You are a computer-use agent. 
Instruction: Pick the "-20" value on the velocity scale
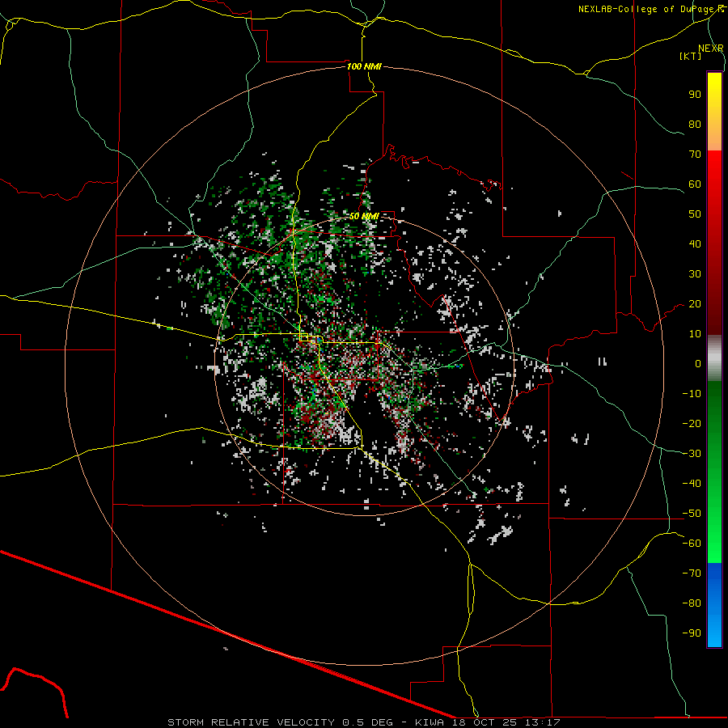point(692,423)
